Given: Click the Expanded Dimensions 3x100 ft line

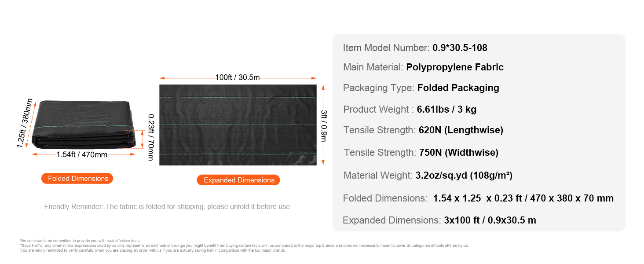Looking at the screenshot, I should 439,220.
